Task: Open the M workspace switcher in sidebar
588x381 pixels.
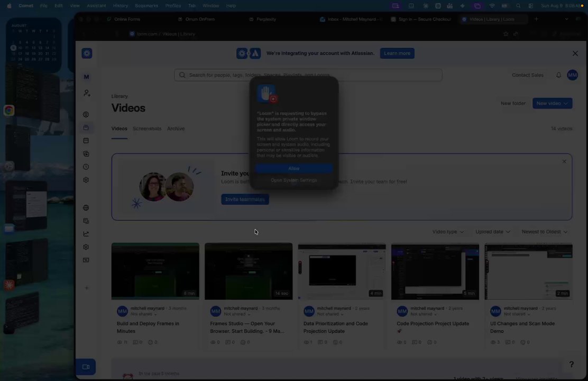Action: tap(86, 77)
